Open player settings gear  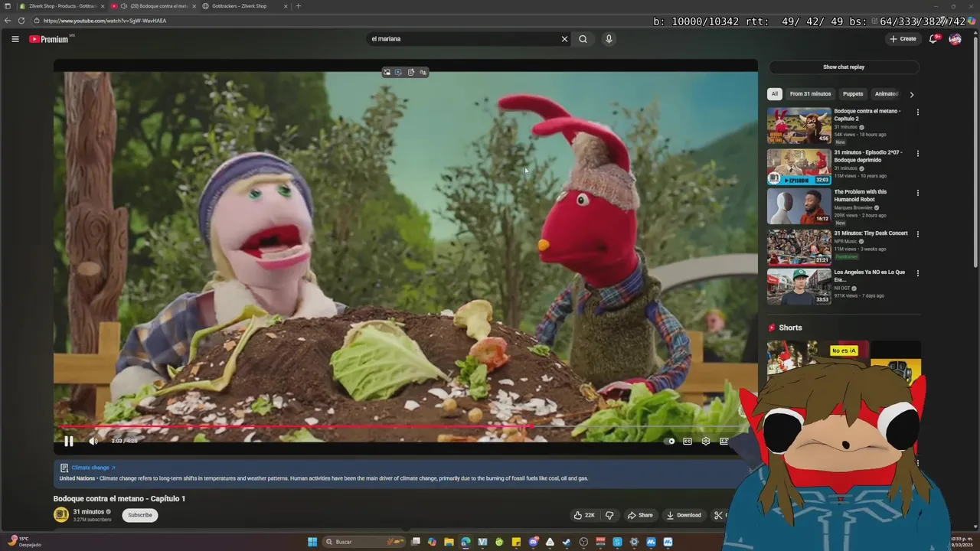pyautogui.click(x=706, y=441)
